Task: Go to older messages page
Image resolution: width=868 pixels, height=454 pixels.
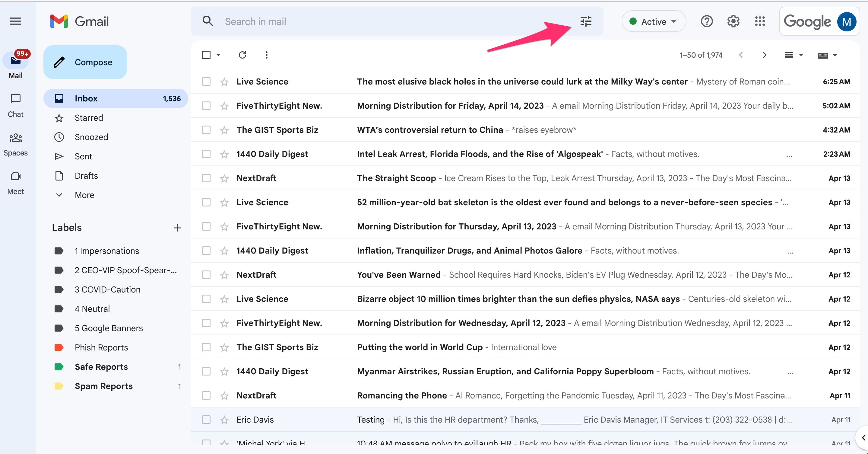Action: (765, 55)
